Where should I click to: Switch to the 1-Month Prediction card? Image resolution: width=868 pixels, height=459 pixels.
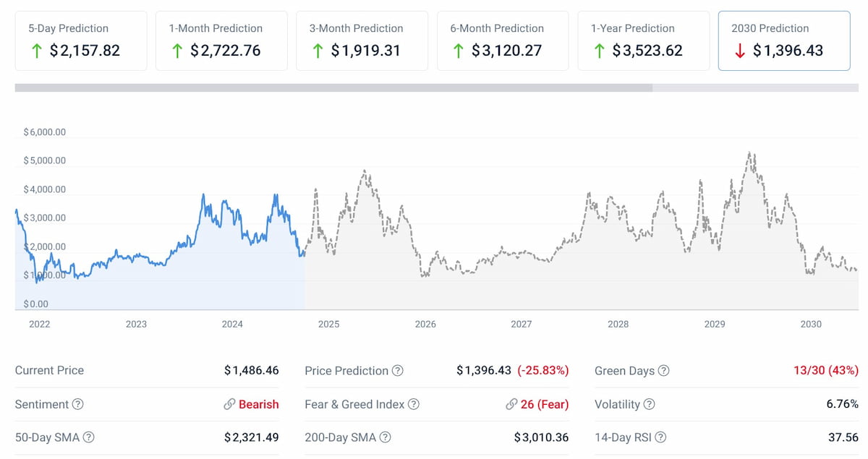tap(221, 40)
